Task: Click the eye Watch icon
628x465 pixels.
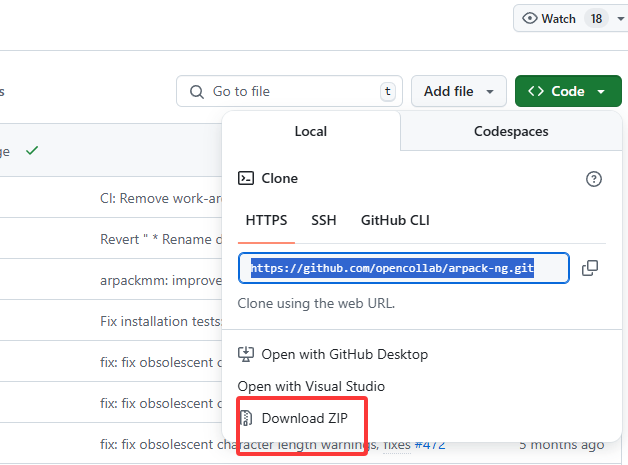Action: pos(530,19)
